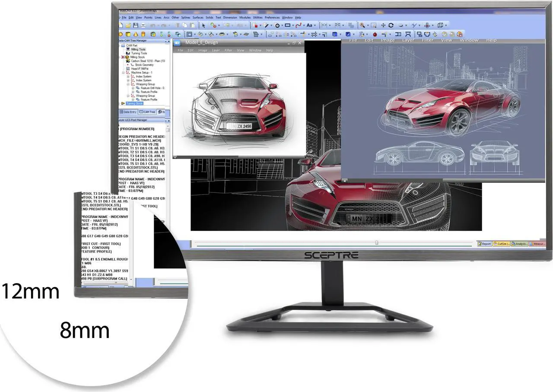Open dropdown arrow next to wireframe cube
553x392 pixels.
pyautogui.click(x=446, y=25)
